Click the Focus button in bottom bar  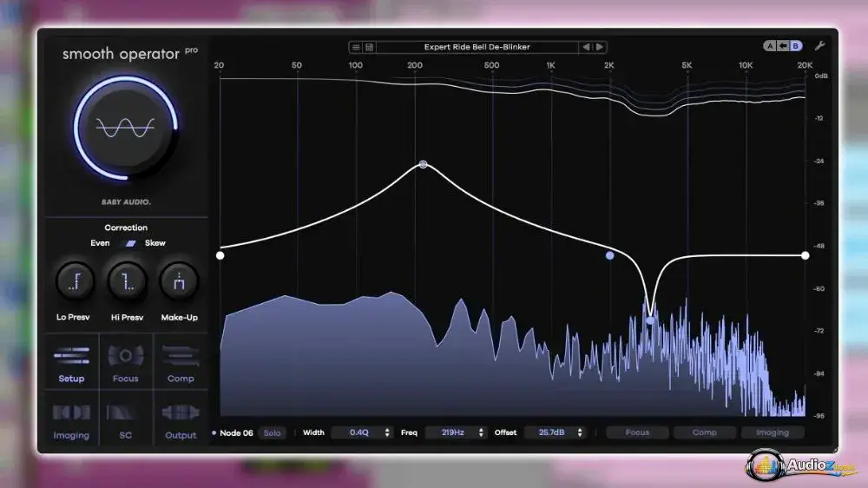(637, 432)
